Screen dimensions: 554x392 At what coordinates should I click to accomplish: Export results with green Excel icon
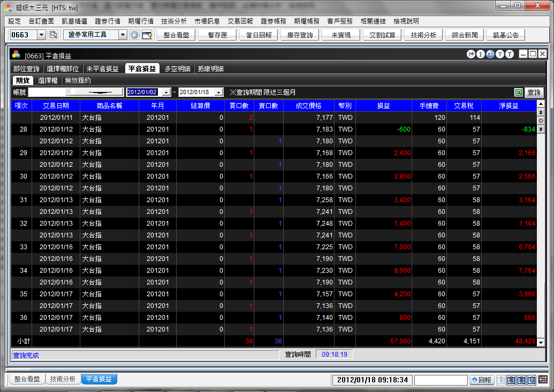518,93
